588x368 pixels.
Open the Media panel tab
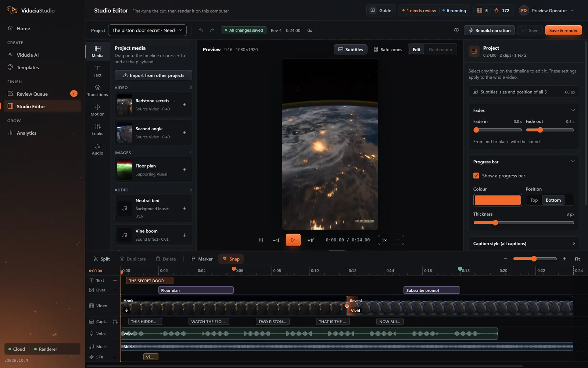pos(97,52)
